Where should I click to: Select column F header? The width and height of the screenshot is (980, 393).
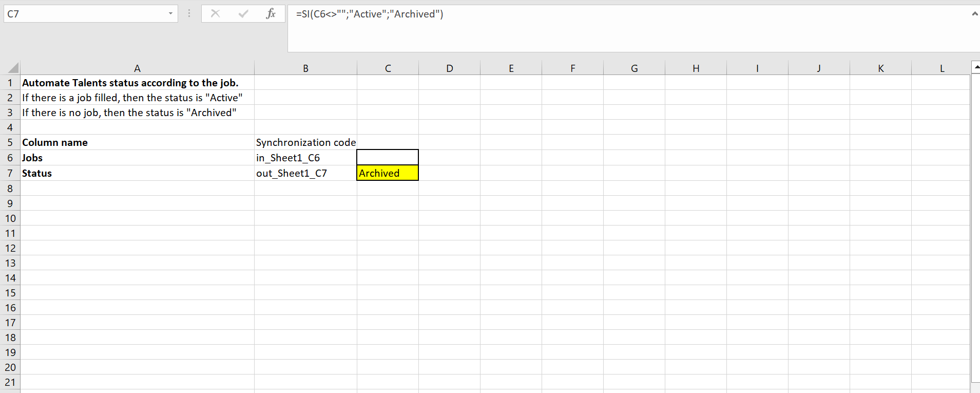pyautogui.click(x=572, y=68)
